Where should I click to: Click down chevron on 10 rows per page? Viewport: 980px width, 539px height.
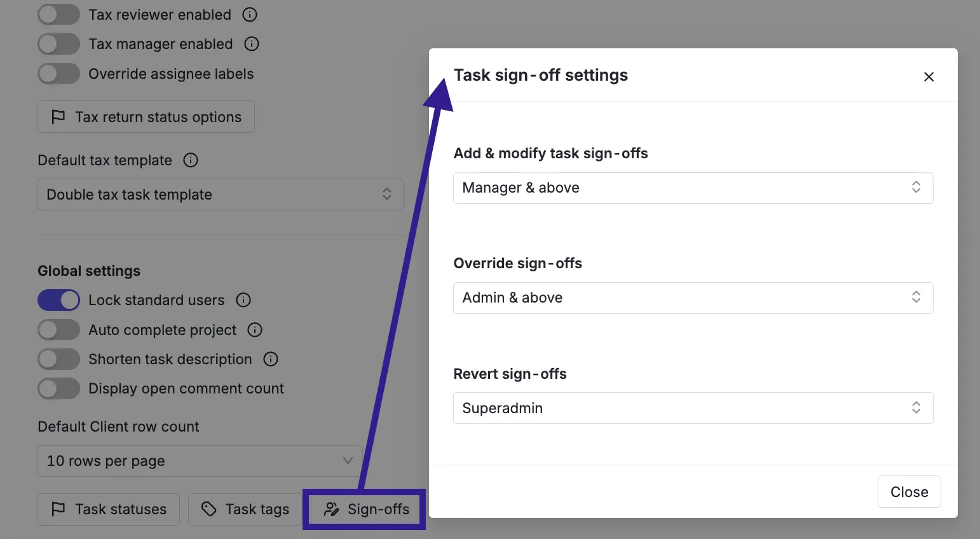coord(348,460)
